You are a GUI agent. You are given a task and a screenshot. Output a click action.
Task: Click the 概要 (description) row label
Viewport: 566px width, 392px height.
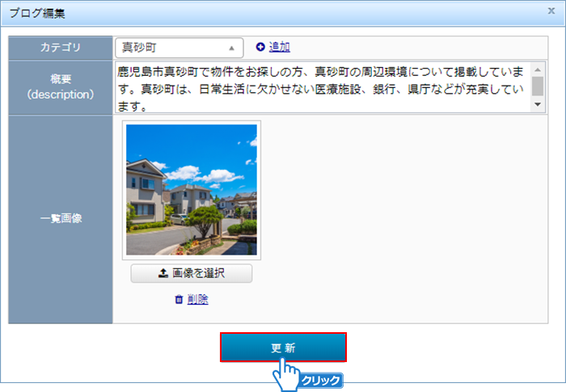61,87
